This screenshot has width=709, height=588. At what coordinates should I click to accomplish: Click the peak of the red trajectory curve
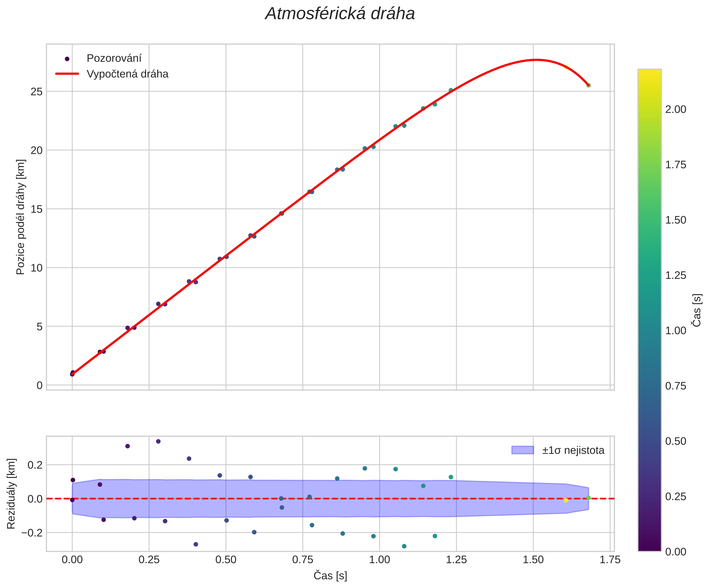tap(536, 60)
